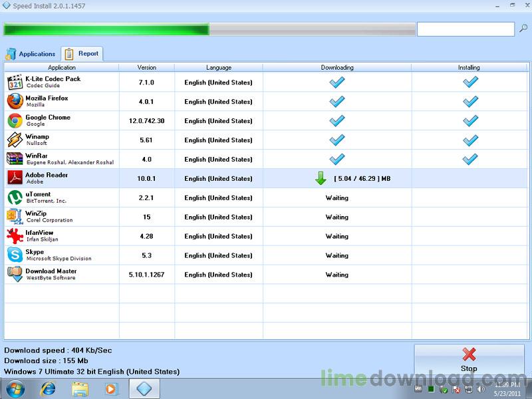This screenshot has width=532, height=399.
Task: Click the Language column header
Action: [x=219, y=68]
